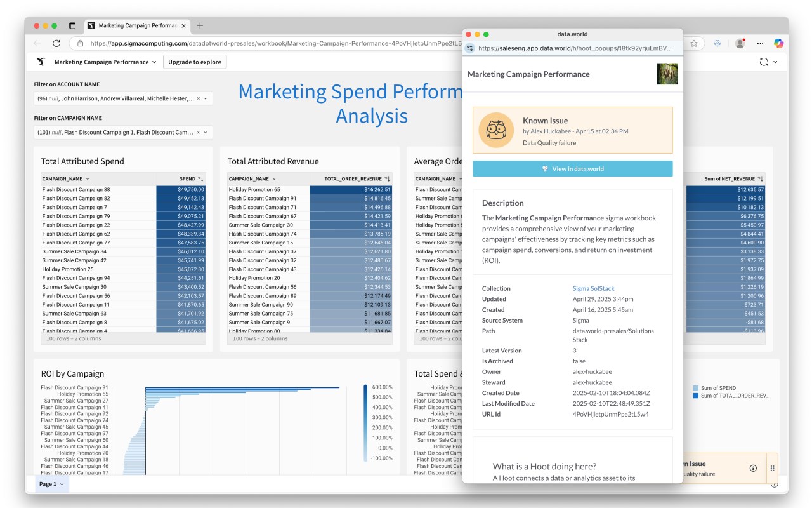Click the browser back arrow

37,43
